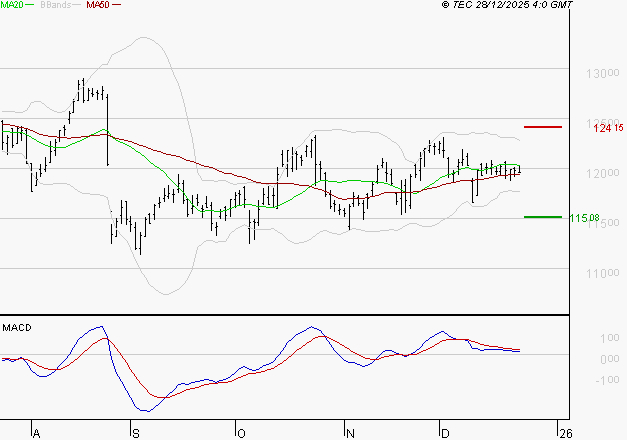
Task: Click the 26 year marker on time axis
Action: [566, 433]
